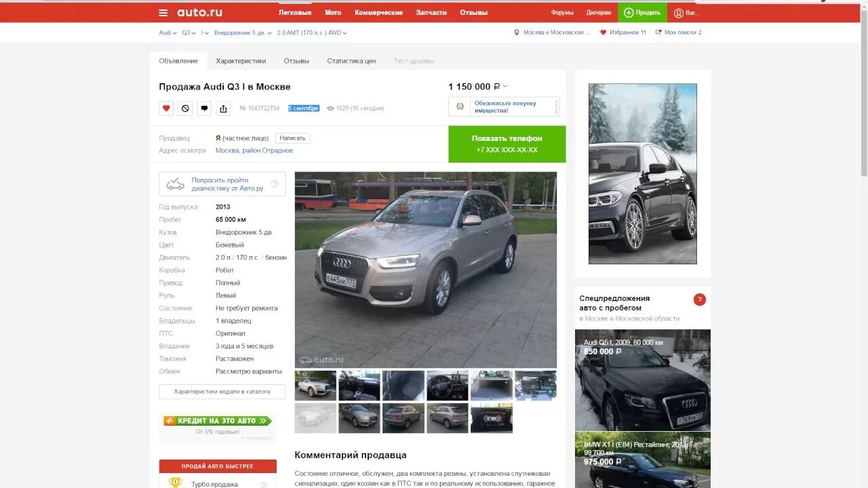Image resolution: width=868 pixels, height=488 pixels.
Task: Open the BMW X1 975 000 ₽ offer
Action: [643, 460]
